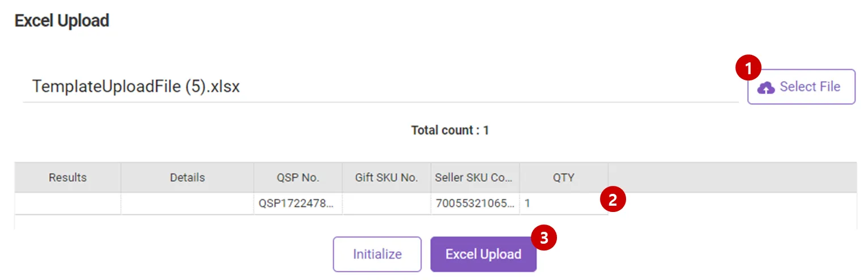This screenshot has height=280, width=868.
Task: Click the Seller SKU Code column header
Action: coord(474,177)
